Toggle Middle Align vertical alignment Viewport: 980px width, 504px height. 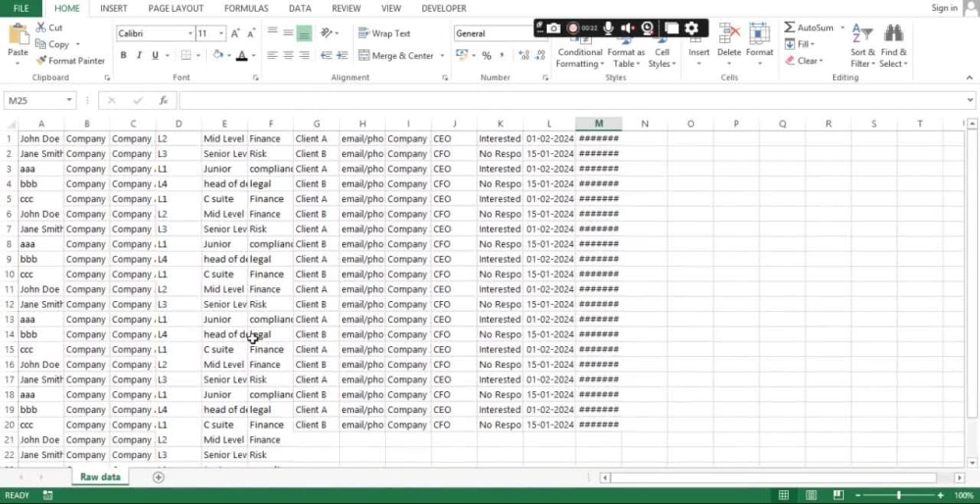click(288, 32)
